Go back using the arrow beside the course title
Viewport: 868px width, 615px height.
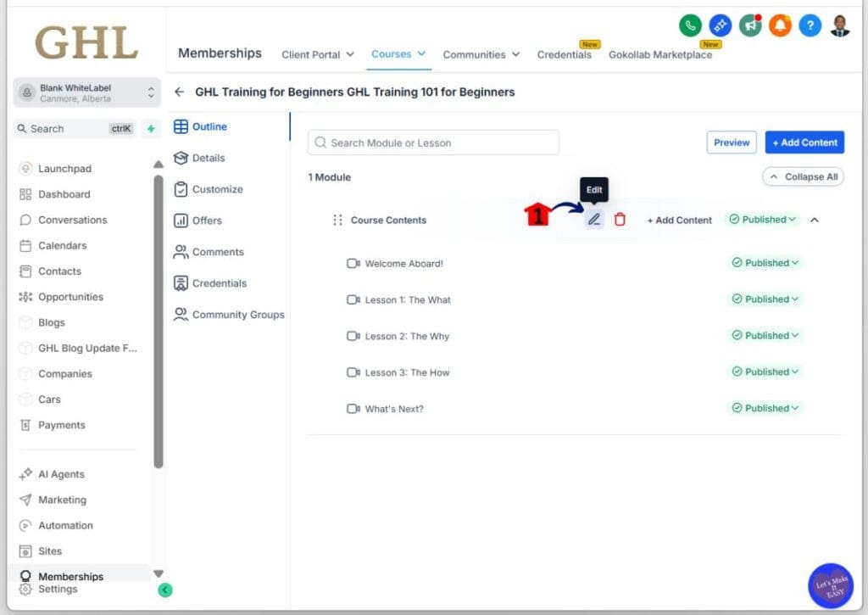[179, 92]
